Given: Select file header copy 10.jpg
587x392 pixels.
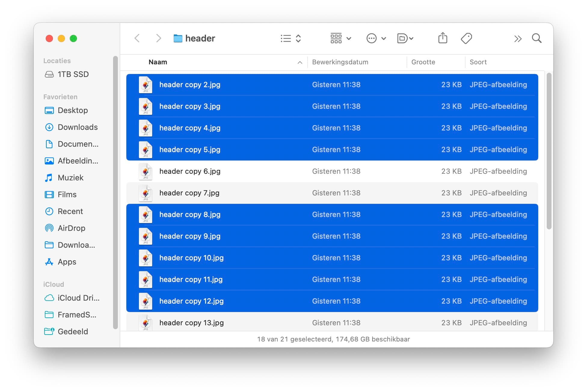Looking at the screenshot, I should pos(332,258).
